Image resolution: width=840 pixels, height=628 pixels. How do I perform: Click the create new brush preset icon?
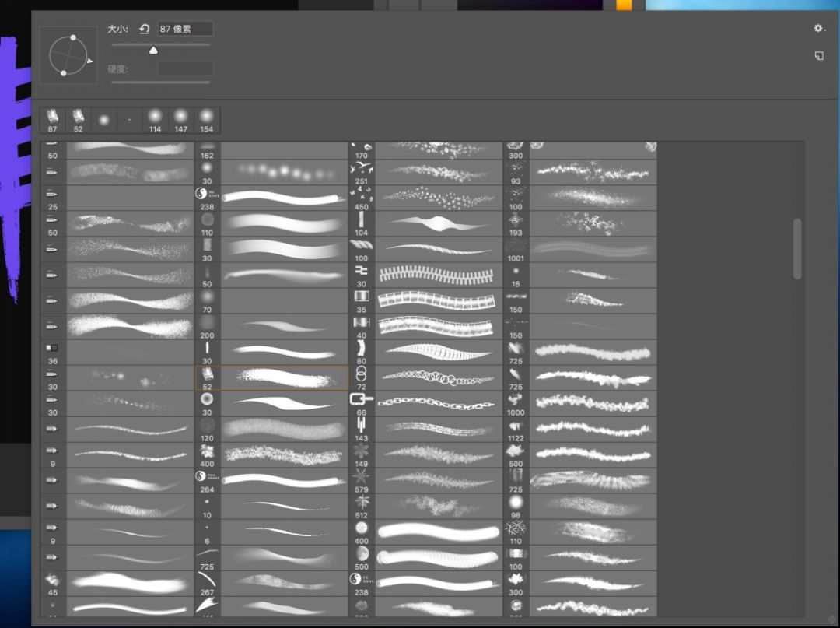[x=819, y=56]
